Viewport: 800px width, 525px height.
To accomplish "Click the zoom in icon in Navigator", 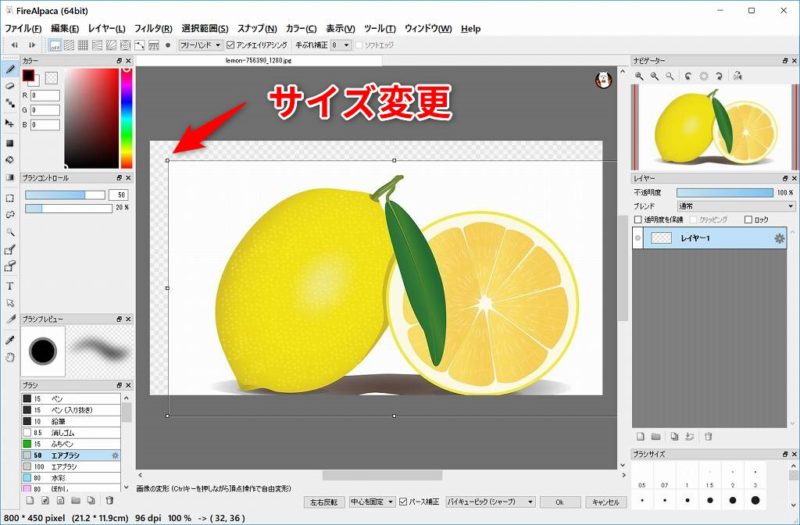I will point(641,76).
